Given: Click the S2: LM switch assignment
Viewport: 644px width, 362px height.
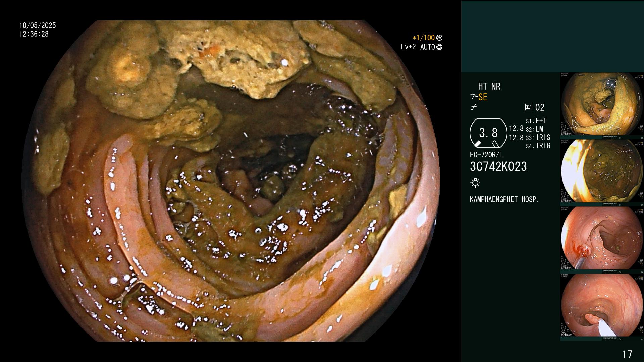Looking at the screenshot, I should point(534,129).
